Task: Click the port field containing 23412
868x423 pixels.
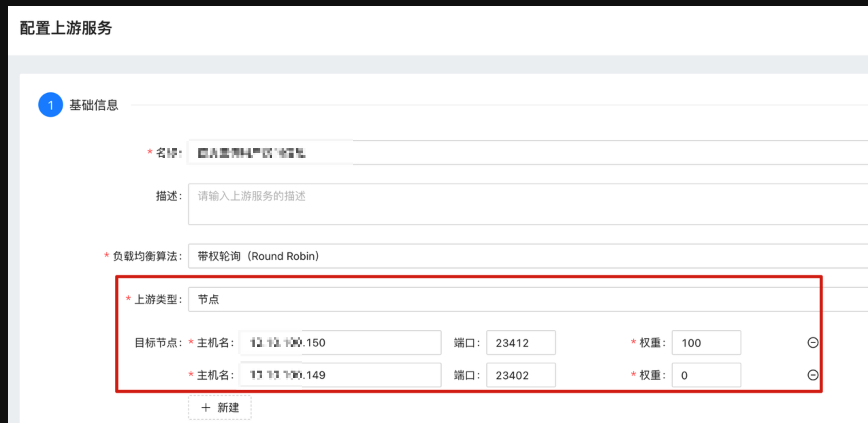Action: (521, 343)
